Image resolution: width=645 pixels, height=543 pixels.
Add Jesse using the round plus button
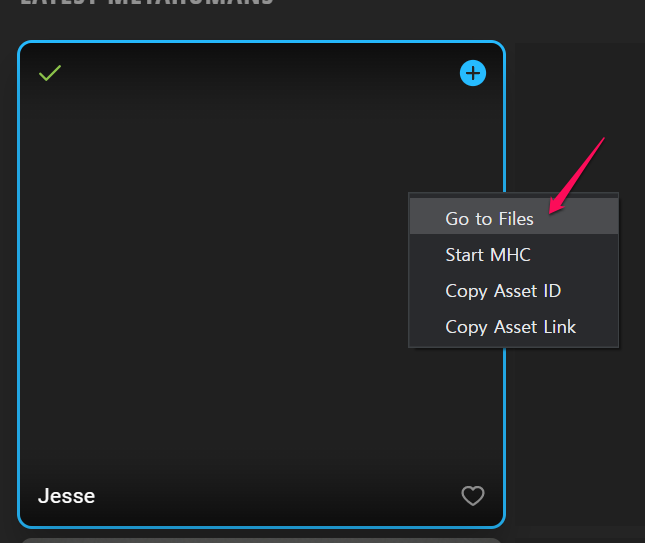(473, 73)
